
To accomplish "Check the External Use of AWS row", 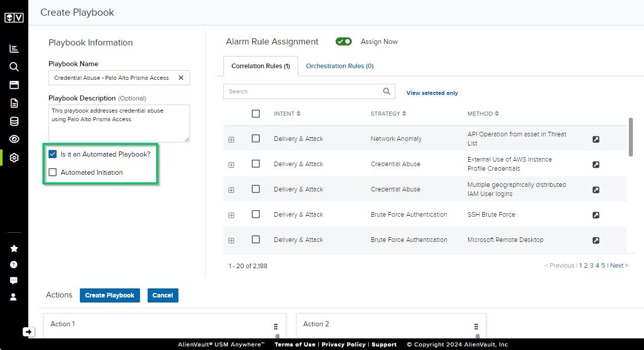I will (256, 164).
